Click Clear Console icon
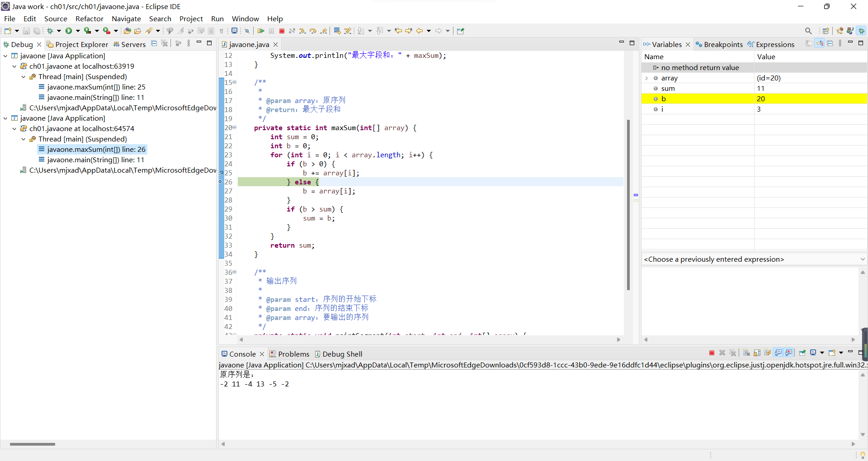The width and height of the screenshot is (868, 461). tap(746, 353)
